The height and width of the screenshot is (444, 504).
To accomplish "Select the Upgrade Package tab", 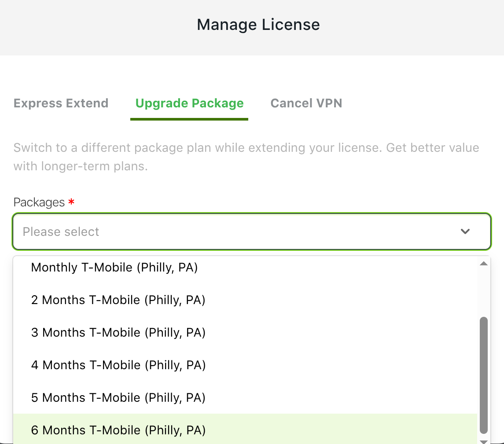I will 189,103.
